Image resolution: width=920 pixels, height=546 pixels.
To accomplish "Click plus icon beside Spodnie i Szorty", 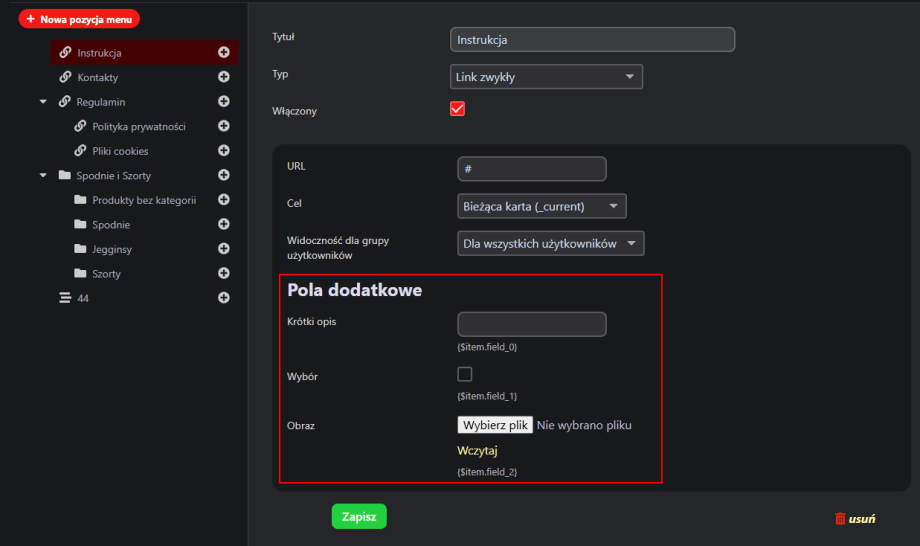I will point(224,175).
